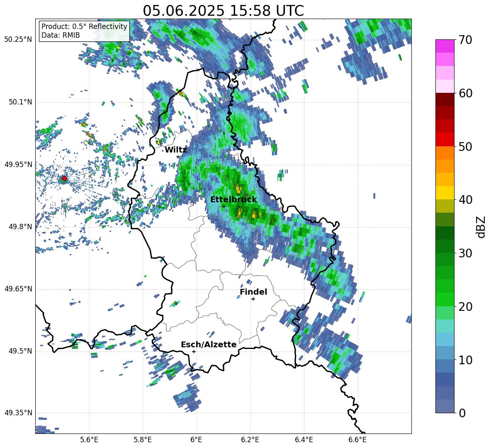This screenshot has height=448, width=491.
Task: Click the yellow 40 dBZ colorbar segment
Action: 445,193
